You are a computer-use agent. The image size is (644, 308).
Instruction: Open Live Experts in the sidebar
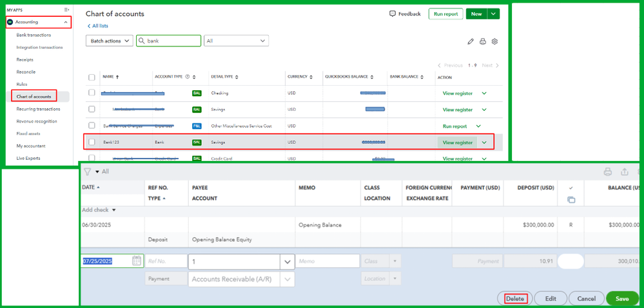tap(28, 158)
